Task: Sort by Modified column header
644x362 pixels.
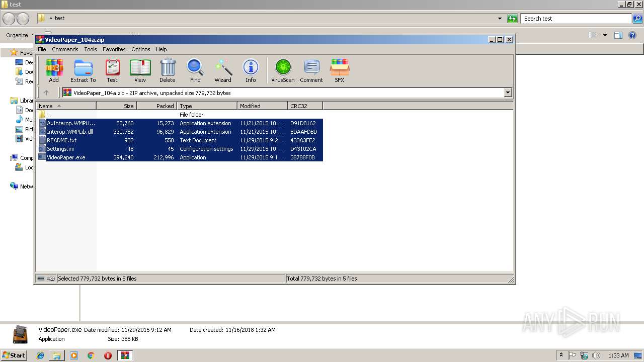Action: click(262, 106)
